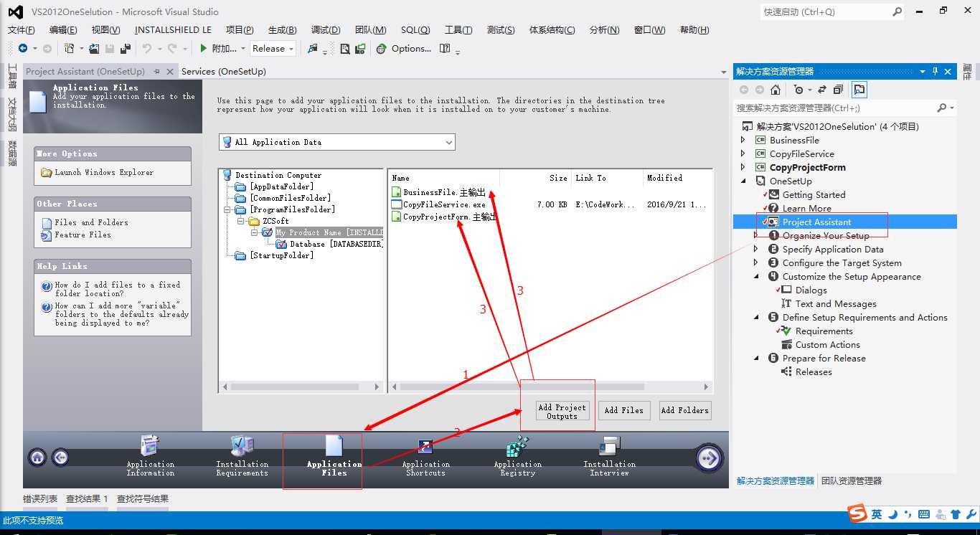Click the Sync with Active Document icon

[822, 90]
